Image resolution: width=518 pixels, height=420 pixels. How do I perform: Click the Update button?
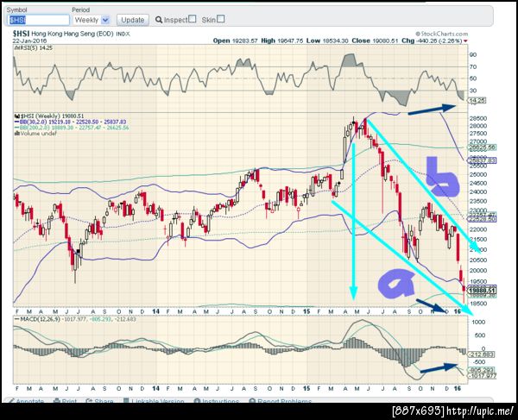pyautogui.click(x=132, y=20)
